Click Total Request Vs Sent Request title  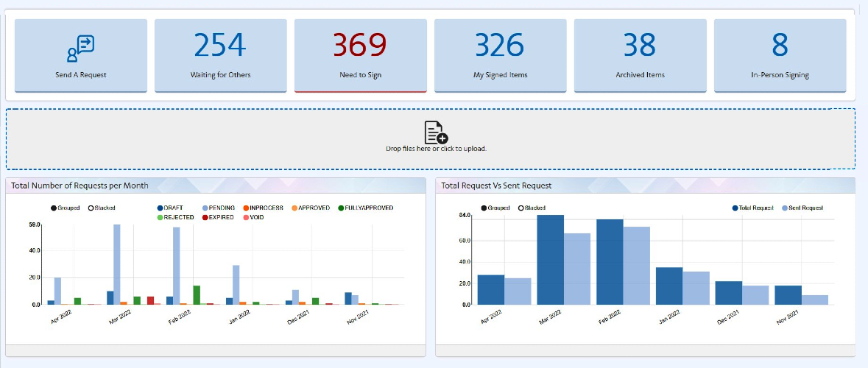pyautogui.click(x=496, y=185)
